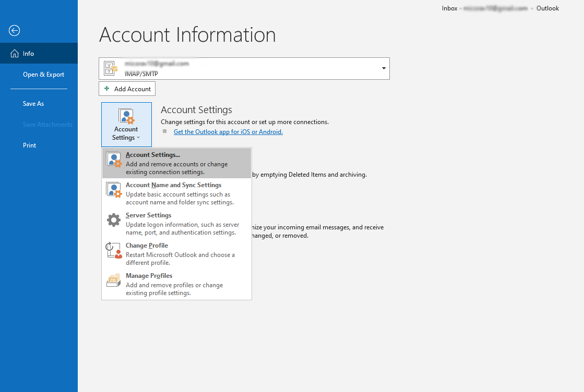Click the Change Profile restart icon
The image size is (584, 392).
(113, 250)
